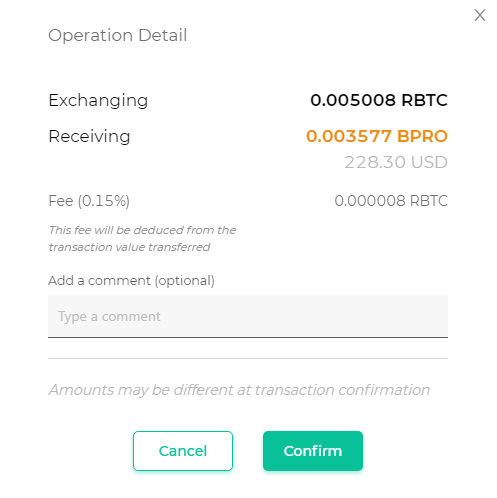Click the divider line below comment field

click(248, 359)
